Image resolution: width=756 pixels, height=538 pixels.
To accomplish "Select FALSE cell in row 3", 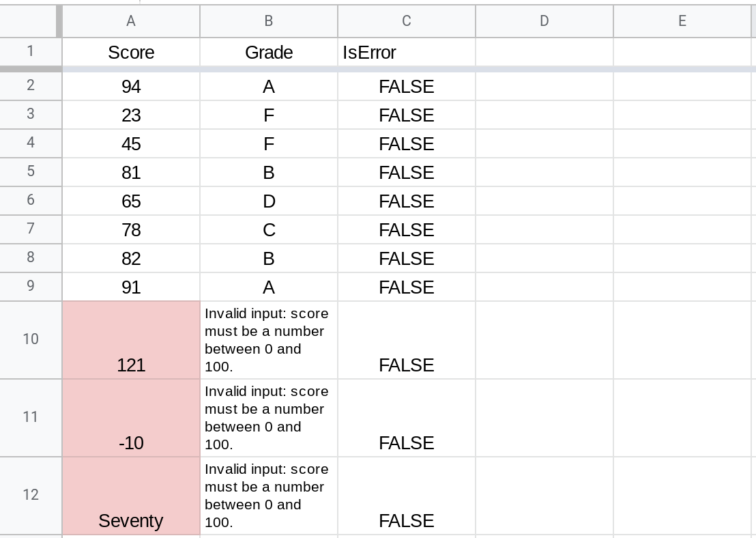I will click(407, 115).
